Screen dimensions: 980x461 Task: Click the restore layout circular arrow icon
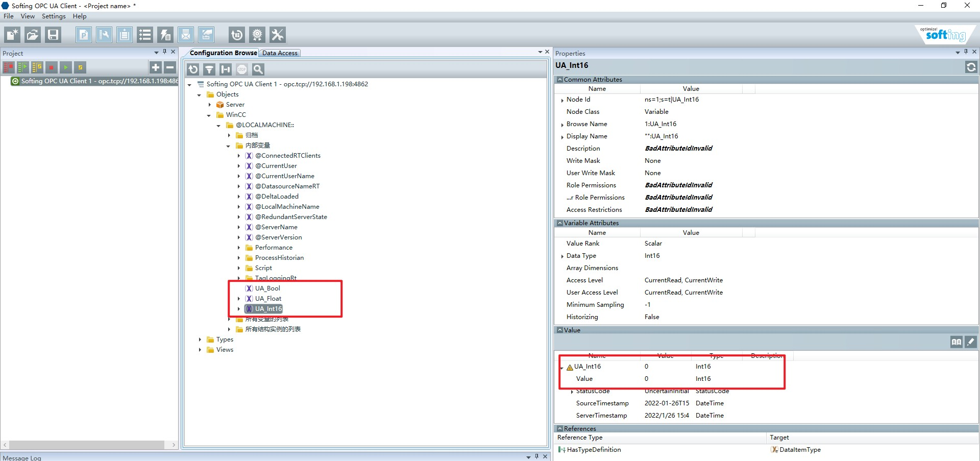click(237, 35)
